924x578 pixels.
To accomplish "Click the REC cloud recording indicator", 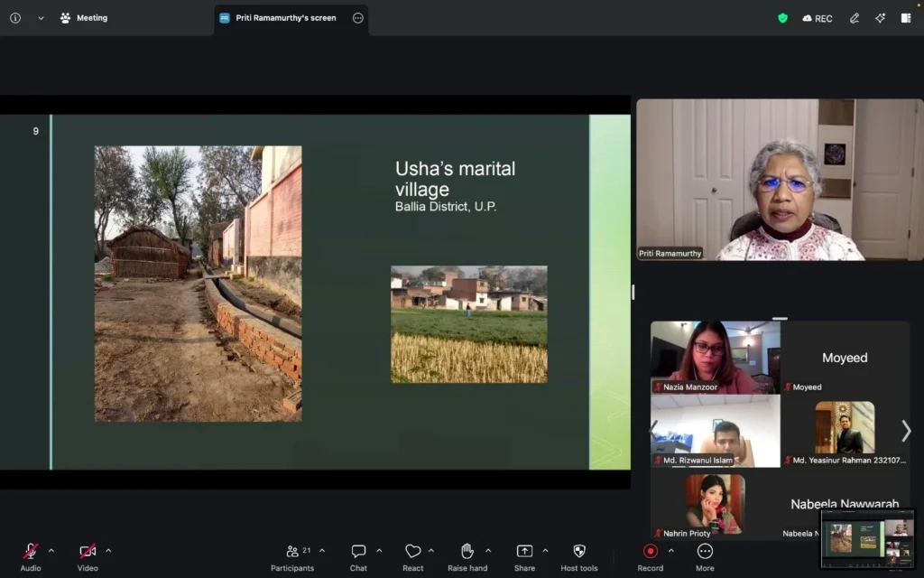I will (x=817, y=17).
